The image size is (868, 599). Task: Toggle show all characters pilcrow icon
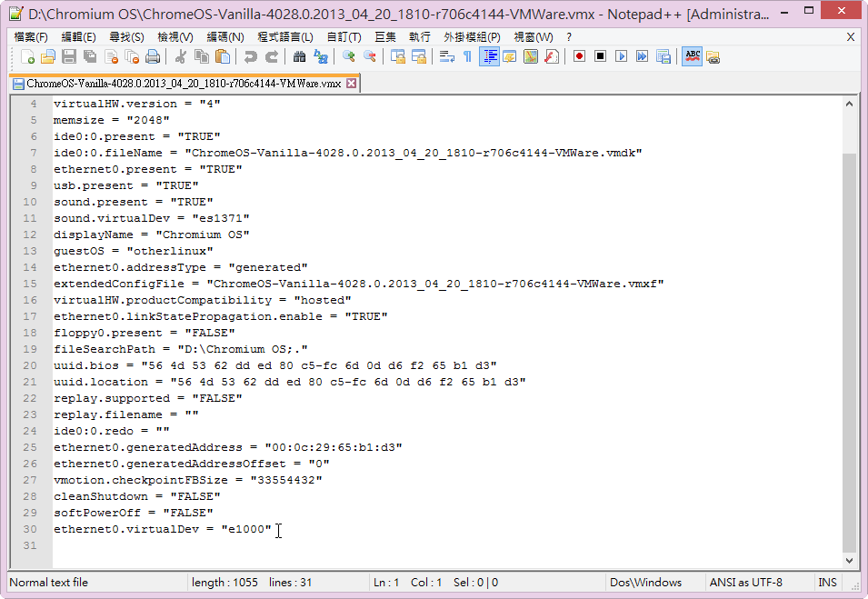(x=467, y=56)
